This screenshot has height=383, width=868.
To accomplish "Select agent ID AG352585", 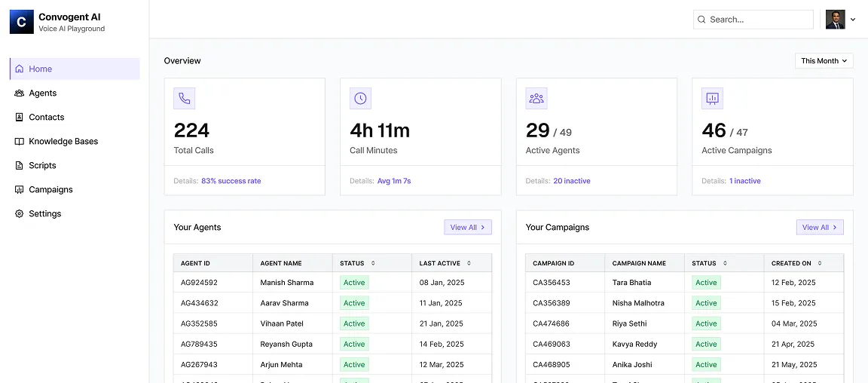I will click(x=199, y=323).
